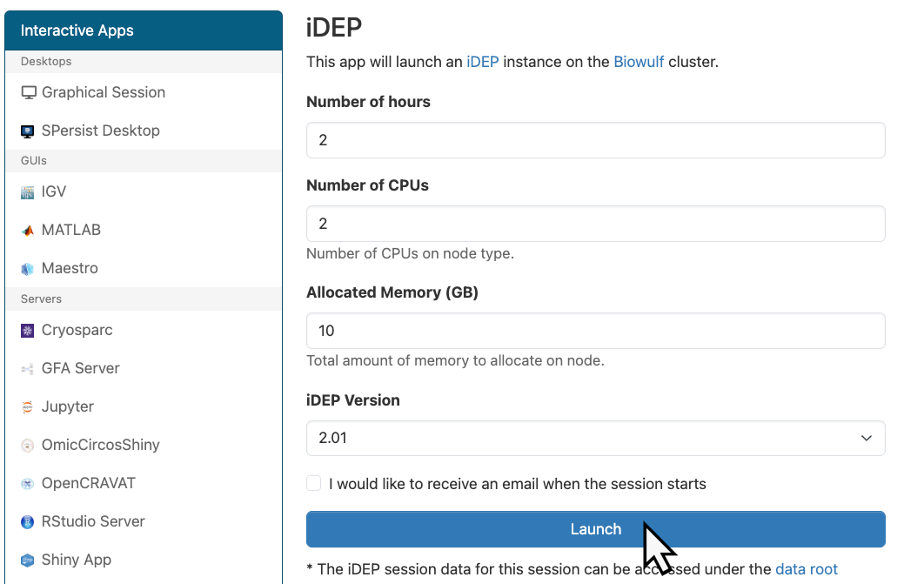Enable email notification checkbox
Image resolution: width=924 pixels, height=584 pixels.
pyautogui.click(x=313, y=483)
